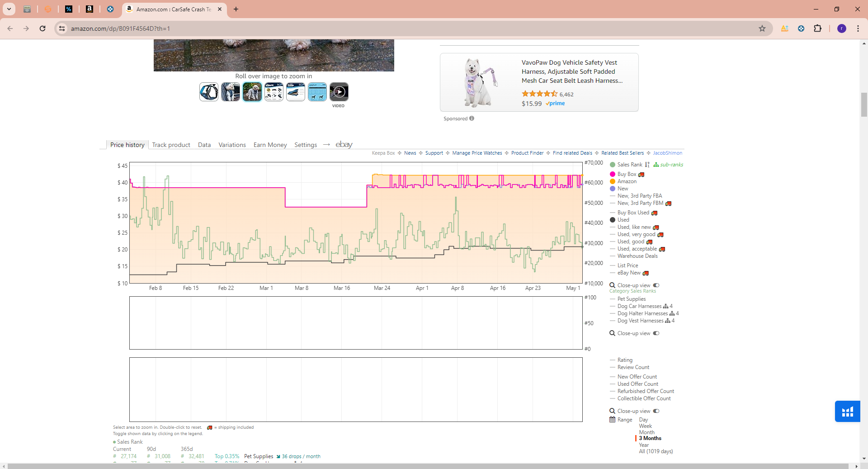Viewport: 868px width, 469px height.
Task: Set chart range to All (1019 days)
Action: 656,451
